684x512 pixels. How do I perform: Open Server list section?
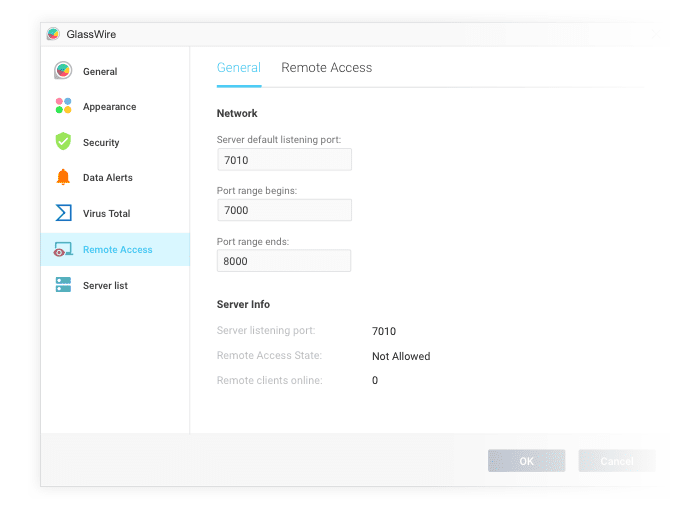click(x=115, y=285)
